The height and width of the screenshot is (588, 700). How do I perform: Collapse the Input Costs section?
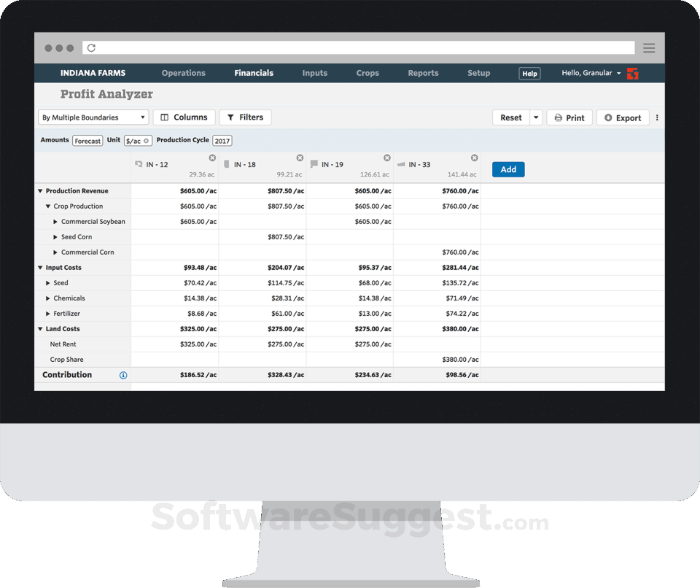pyautogui.click(x=40, y=268)
